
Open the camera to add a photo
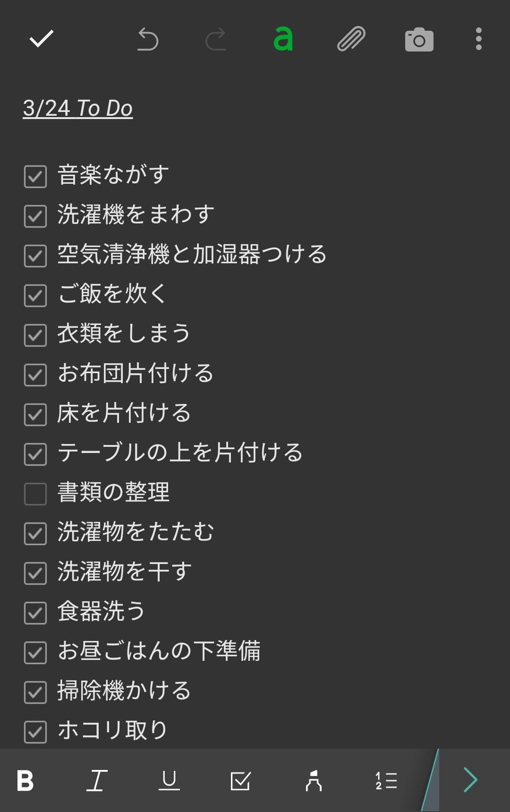click(x=419, y=40)
